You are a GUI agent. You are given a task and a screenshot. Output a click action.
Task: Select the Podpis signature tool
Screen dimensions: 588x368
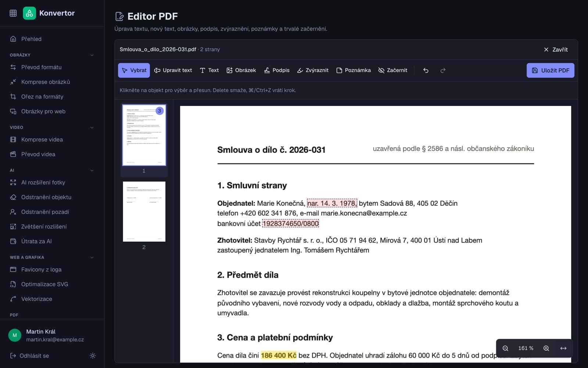[277, 70]
